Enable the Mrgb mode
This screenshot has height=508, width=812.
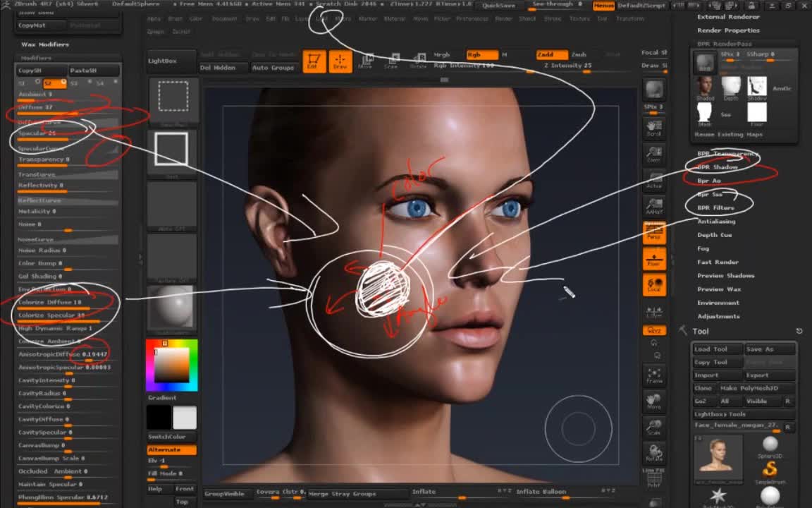(442, 54)
